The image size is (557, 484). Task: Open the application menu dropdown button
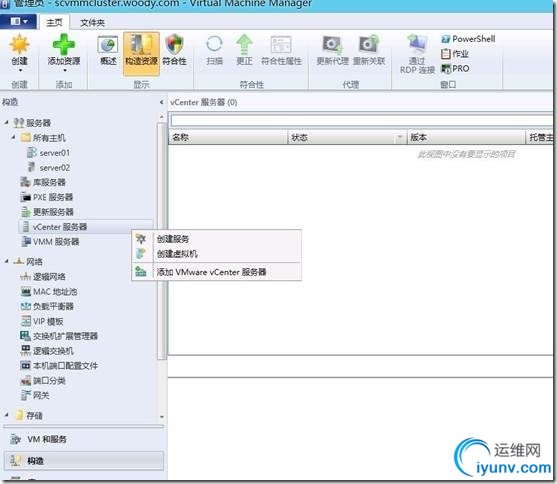(x=18, y=22)
